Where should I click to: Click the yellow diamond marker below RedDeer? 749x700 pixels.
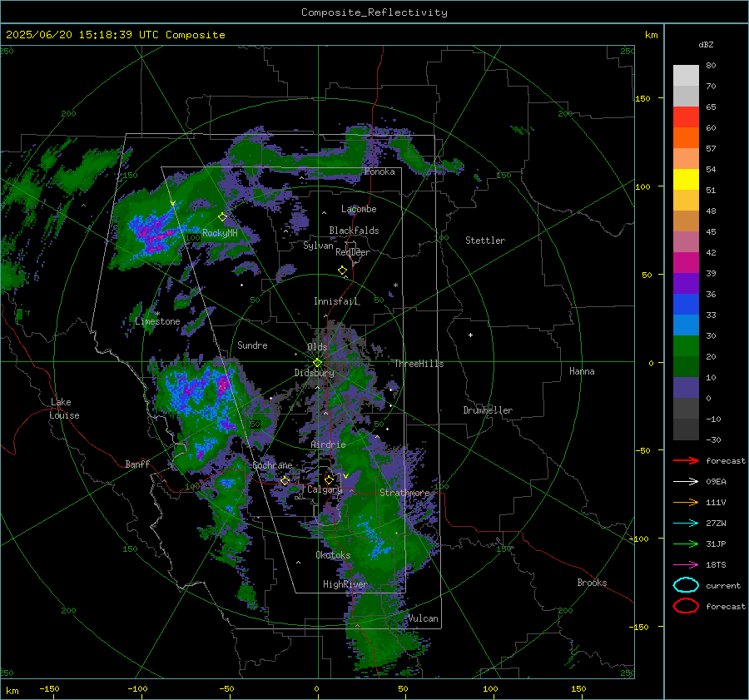343,271
